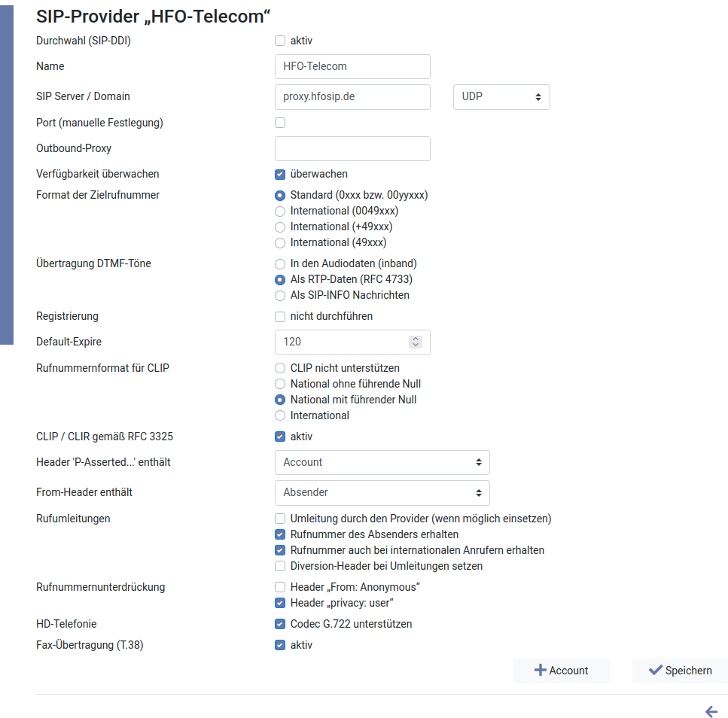Image resolution: width=728 pixels, height=718 pixels.
Task: Uncheck the Verfügbarkeit überwachen checkbox
Action: tap(280, 174)
